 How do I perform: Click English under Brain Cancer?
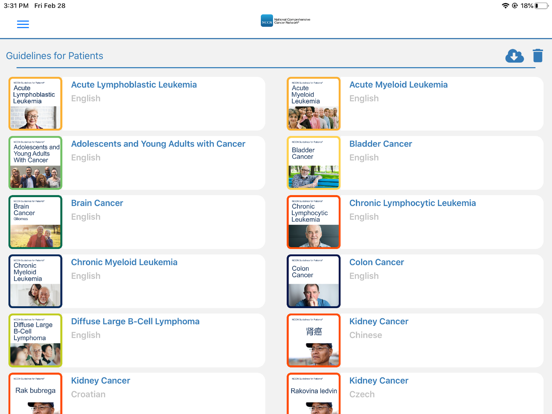86,217
